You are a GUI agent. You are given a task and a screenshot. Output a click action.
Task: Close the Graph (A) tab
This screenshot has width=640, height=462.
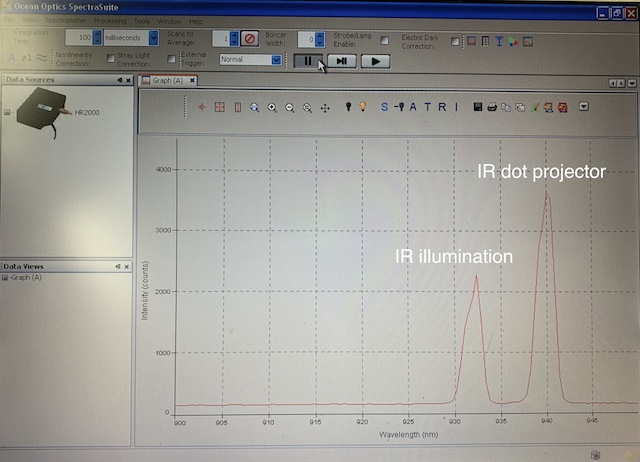pos(192,80)
